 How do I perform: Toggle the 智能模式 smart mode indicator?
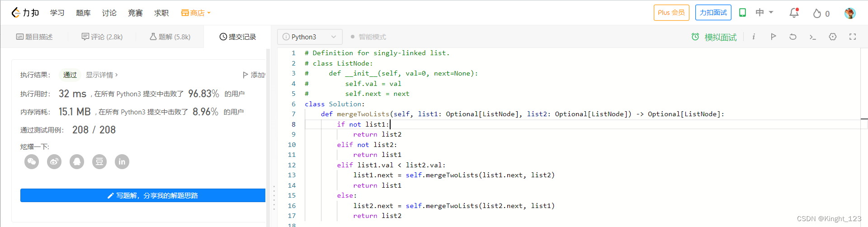[x=368, y=37]
